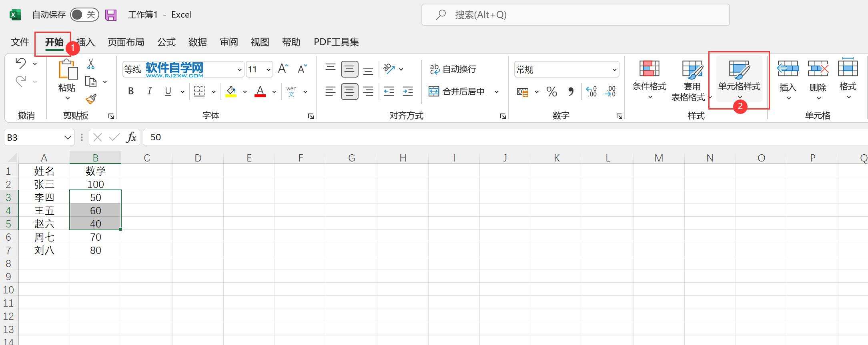Open the font size 11 dropdown
The image size is (868, 345).
coord(269,70)
